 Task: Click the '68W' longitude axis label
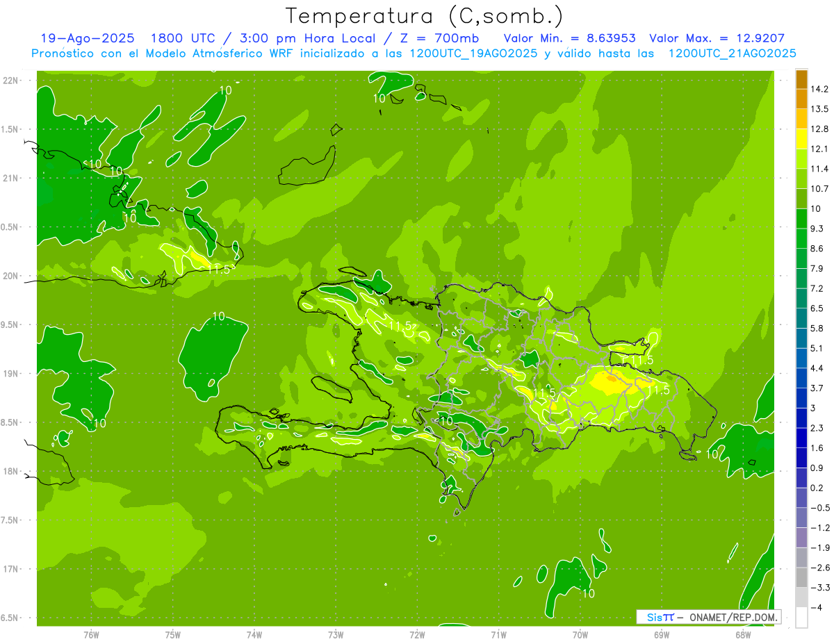(743, 634)
